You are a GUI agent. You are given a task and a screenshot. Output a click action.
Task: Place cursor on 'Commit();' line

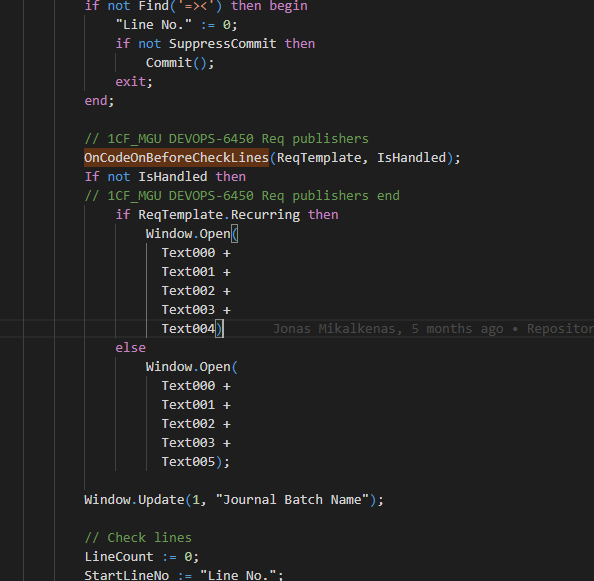click(x=180, y=63)
